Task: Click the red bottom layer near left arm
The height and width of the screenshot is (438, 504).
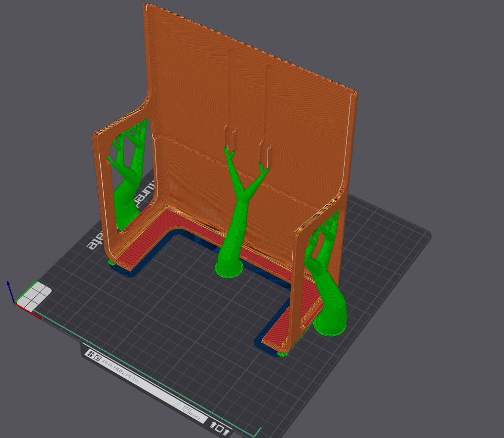Action: (143, 237)
